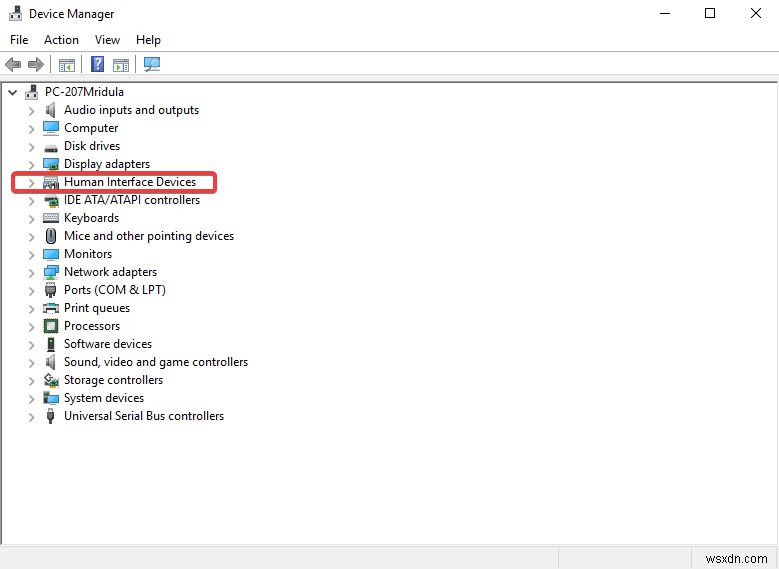779x569 pixels.
Task: Expand Display adapters category
Action: coord(31,165)
